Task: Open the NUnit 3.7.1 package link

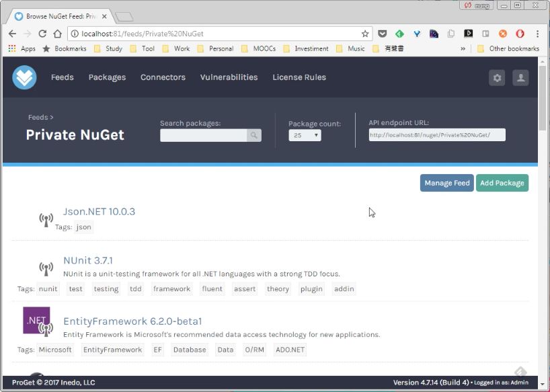Action: (88, 260)
